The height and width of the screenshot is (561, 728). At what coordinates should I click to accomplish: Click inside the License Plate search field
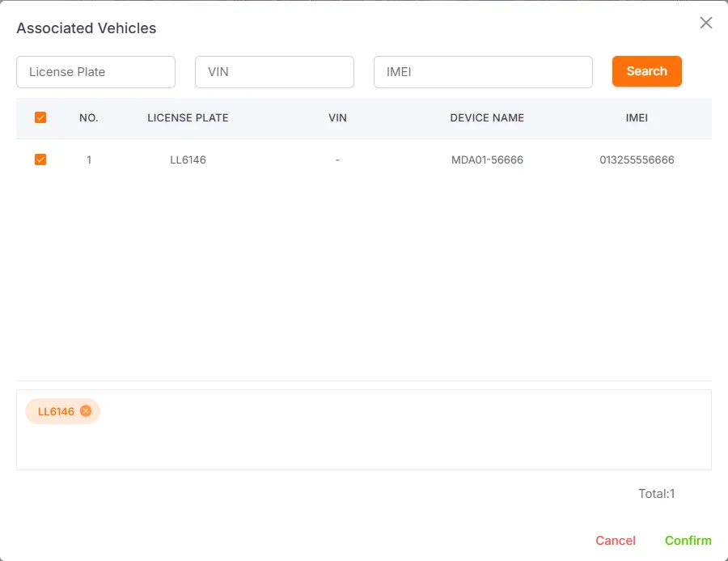[x=95, y=71]
